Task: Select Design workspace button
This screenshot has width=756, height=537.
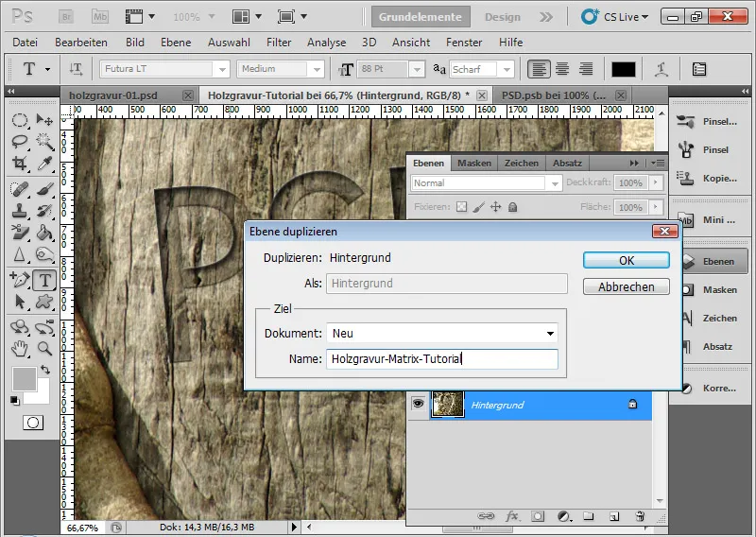Action: tap(503, 17)
